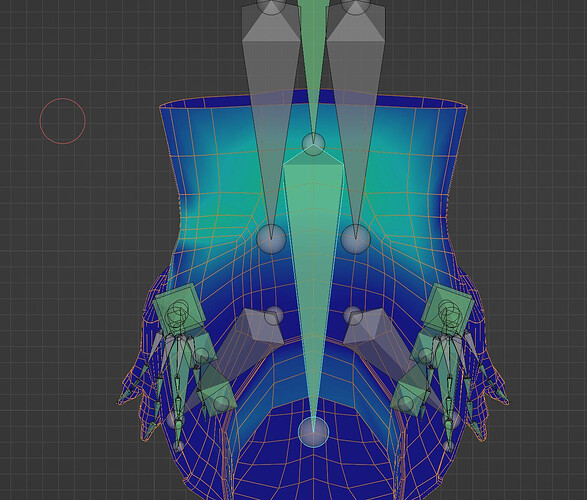Click the joint sphere at the selected spine bone's top

click(x=313, y=143)
